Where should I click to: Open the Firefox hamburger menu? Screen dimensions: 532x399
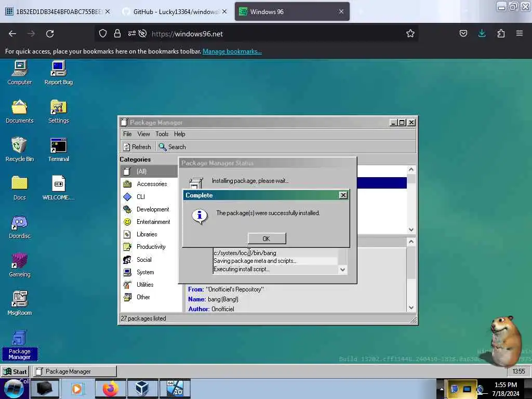pos(520,33)
